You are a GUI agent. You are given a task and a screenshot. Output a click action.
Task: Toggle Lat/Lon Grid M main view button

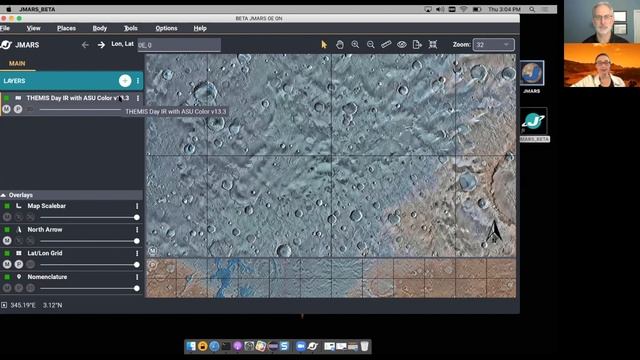(7, 264)
